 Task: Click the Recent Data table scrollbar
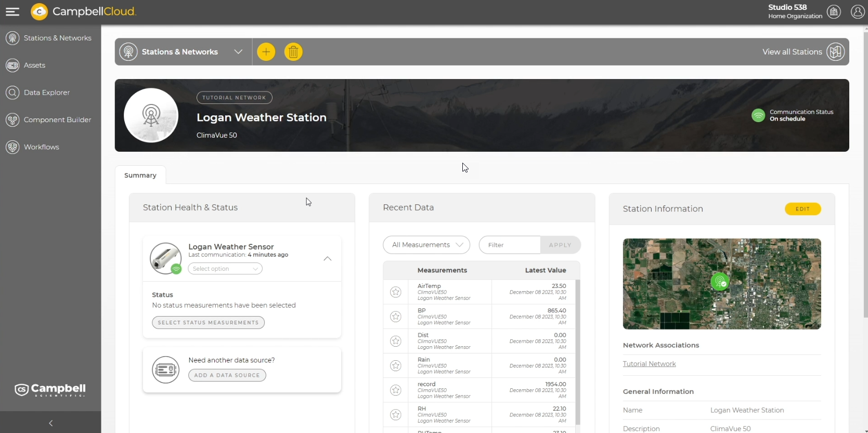577,352
